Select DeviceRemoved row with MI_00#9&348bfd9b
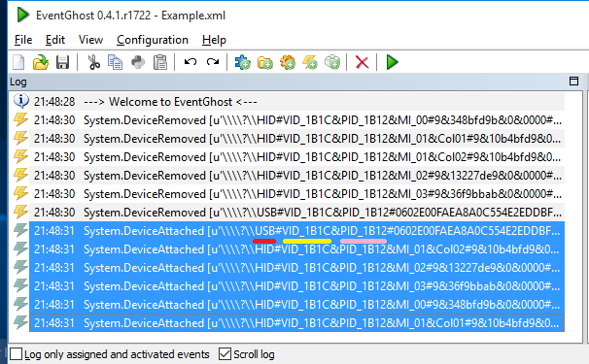 296,120
